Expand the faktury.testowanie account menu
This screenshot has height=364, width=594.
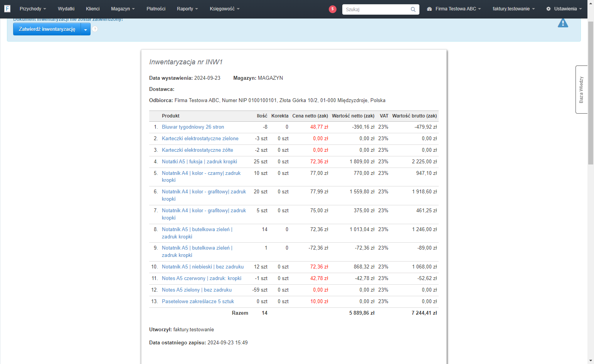[x=513, y=9]
